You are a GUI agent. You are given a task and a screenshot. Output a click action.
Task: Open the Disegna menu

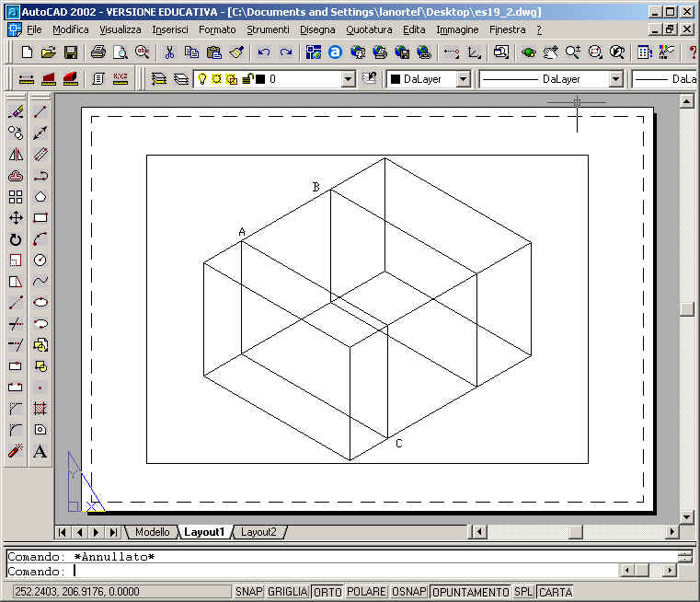pyautogui.click(x=317, y=30)
